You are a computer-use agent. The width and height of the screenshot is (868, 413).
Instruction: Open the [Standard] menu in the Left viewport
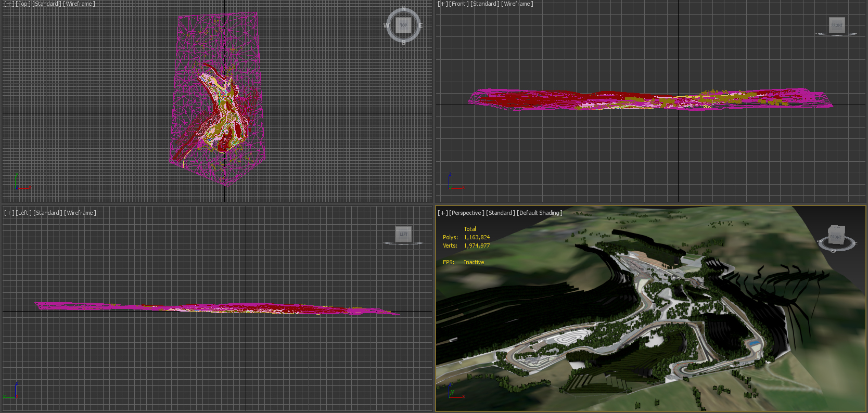(x=48, y=213)
